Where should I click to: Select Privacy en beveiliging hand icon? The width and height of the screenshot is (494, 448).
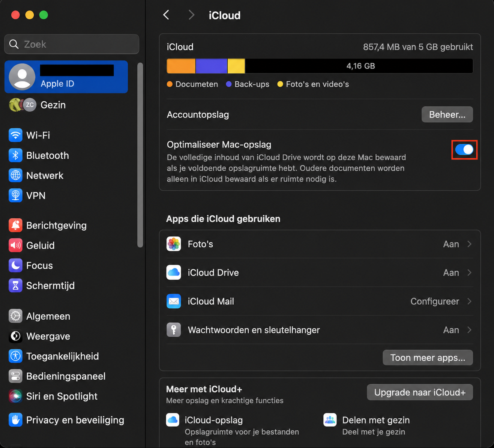(15, 420)
